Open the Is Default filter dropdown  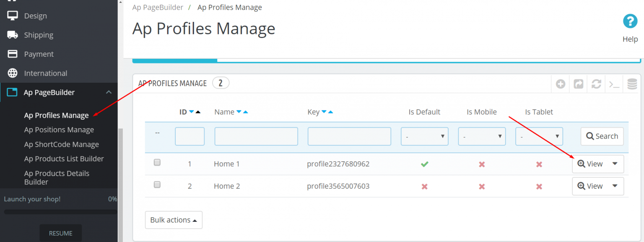click(x=424, y=136)
